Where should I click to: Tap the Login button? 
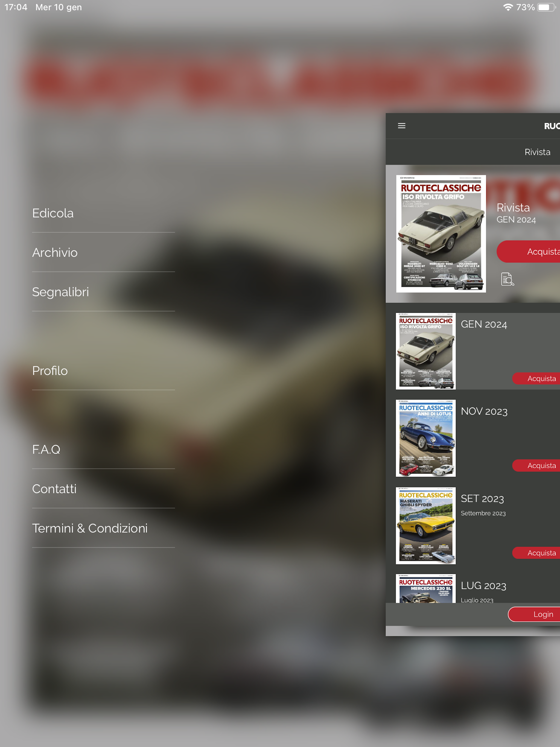[x=534, y=614]
